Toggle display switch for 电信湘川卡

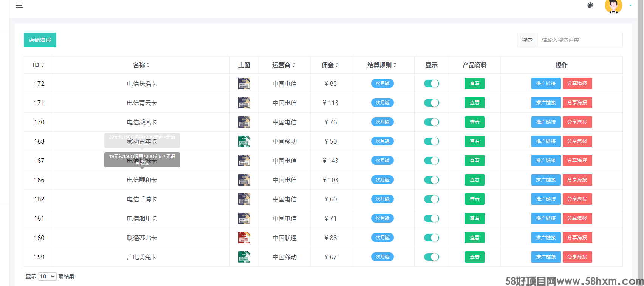(432, 218)
